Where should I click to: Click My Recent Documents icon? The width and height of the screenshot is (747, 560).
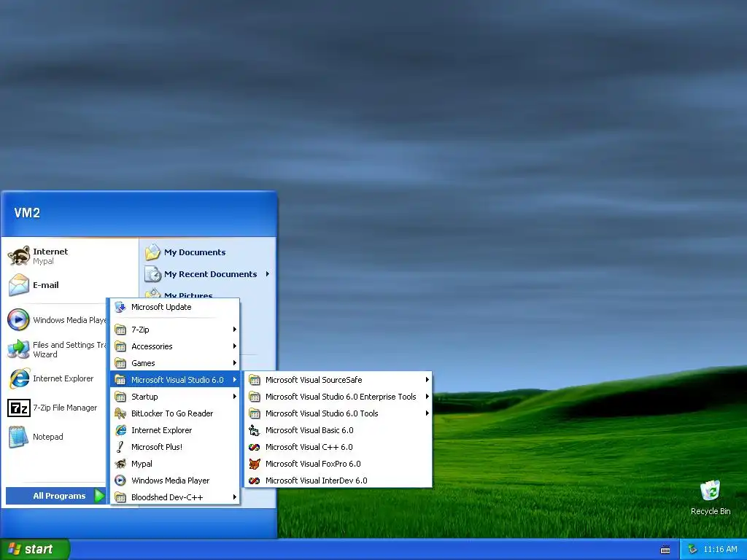(x=153, y=274)
